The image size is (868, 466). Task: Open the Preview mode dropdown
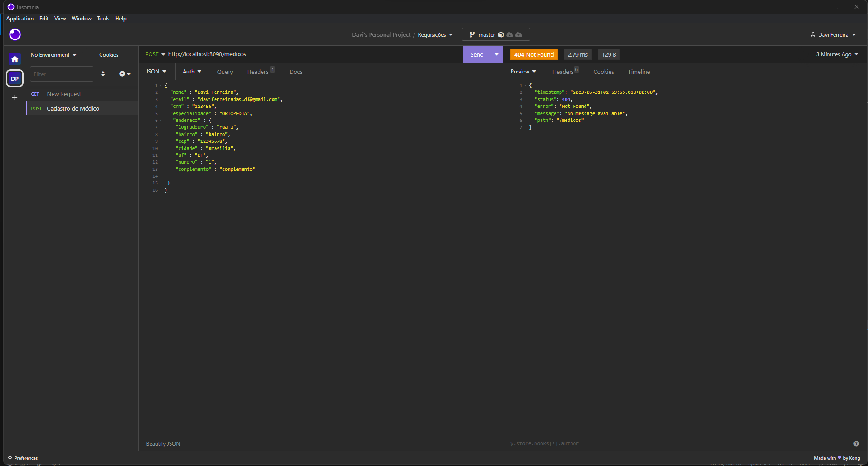click(x=523, y=72)
